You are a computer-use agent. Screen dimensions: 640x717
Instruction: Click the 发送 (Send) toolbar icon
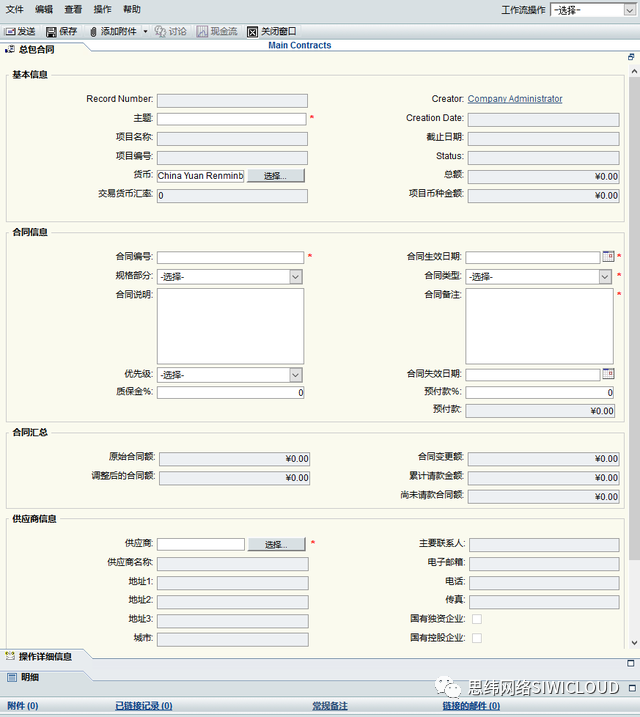point(9,32)
